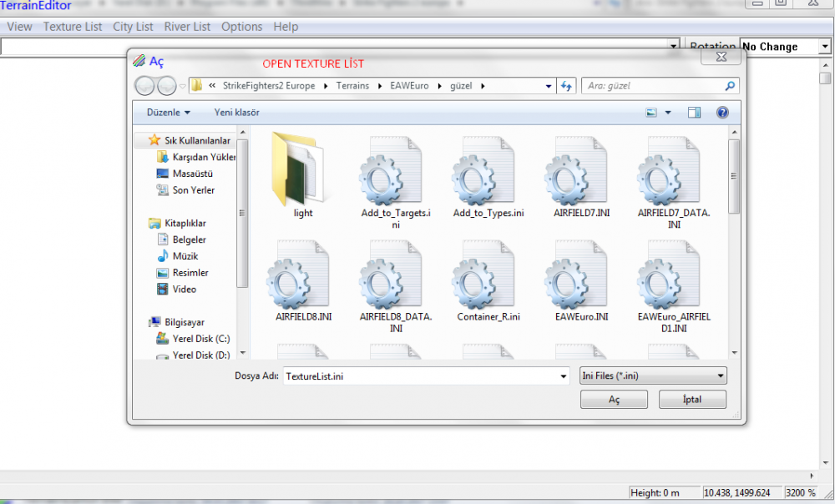Viewport: 835px width, 504px height.
Task: Open the Düzenle dropdown menu
Action: coord(169,113)
